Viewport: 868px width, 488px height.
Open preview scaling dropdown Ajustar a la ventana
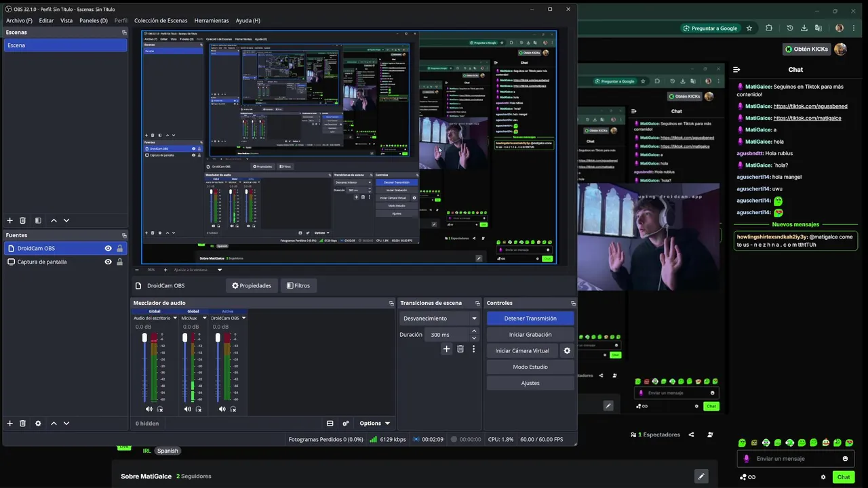(x=198, y=270)
